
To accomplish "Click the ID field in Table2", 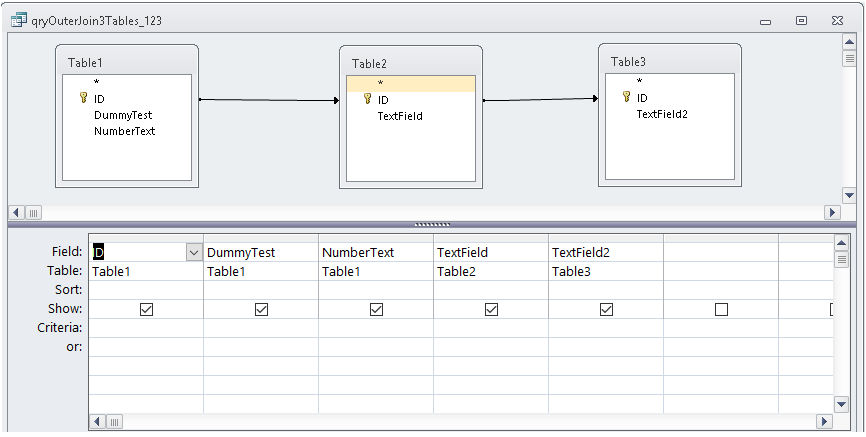I will tap(383, 100).
